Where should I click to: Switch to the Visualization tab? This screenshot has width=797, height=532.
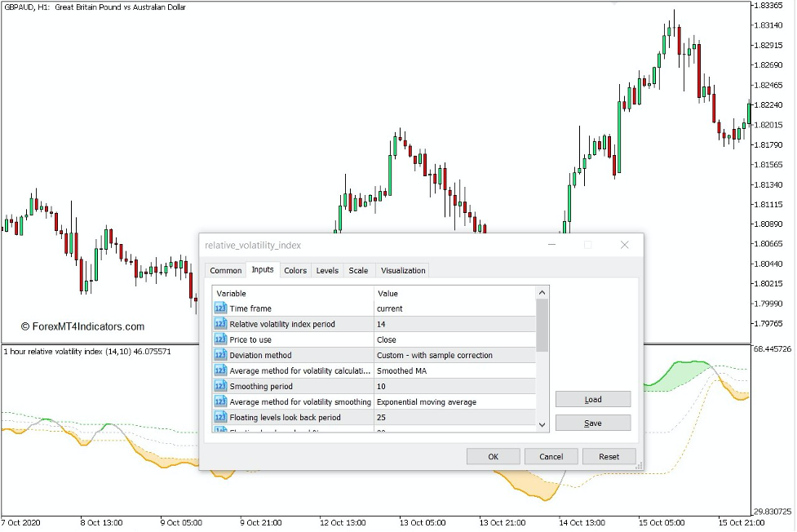tap(403, 271)
